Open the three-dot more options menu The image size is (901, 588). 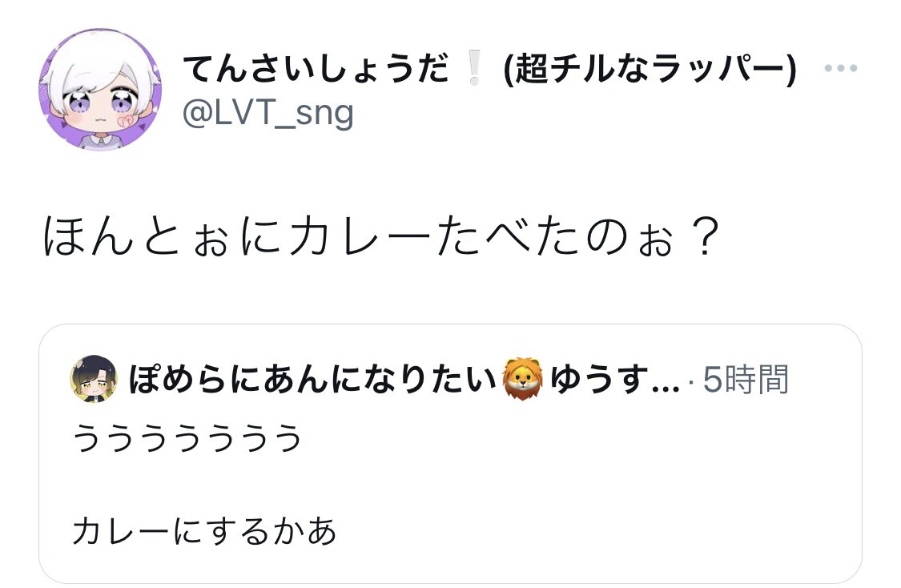(x=840, y=68)
